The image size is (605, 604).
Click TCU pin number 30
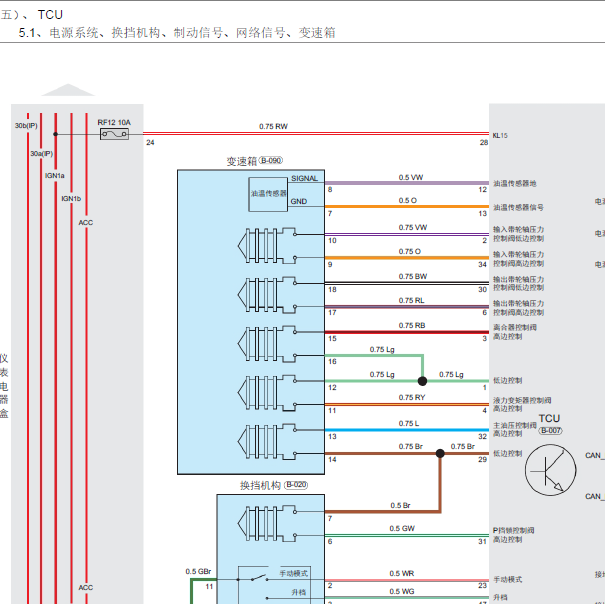pyautogui.click(x=482, y=289)
